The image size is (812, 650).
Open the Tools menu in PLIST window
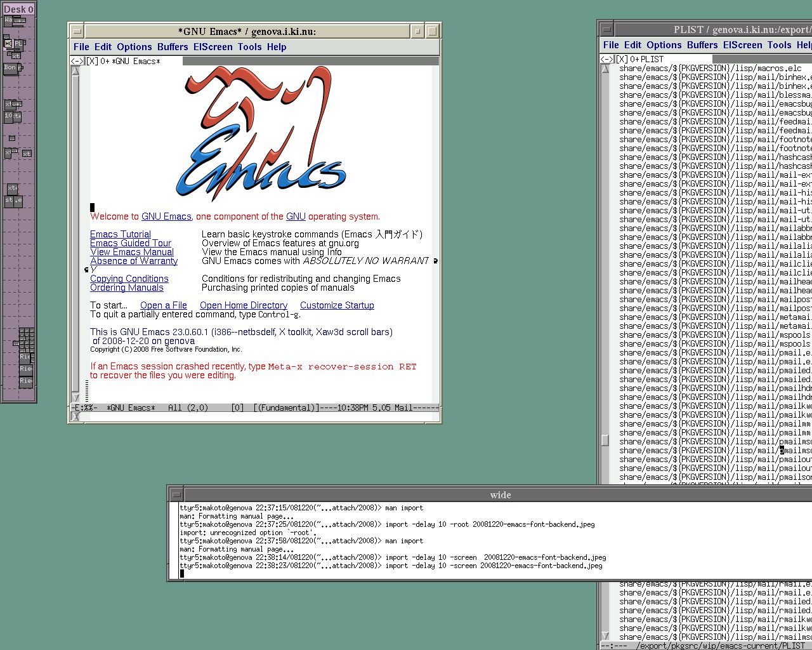click(779, 45)
